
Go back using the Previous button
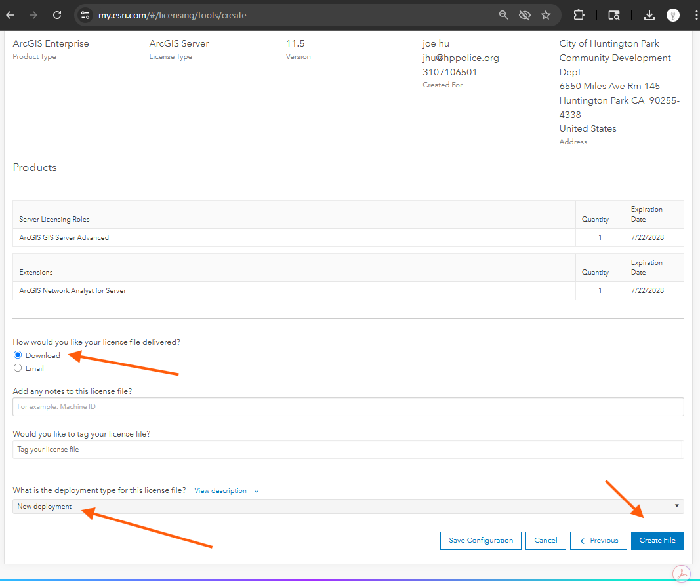[598, 541]
